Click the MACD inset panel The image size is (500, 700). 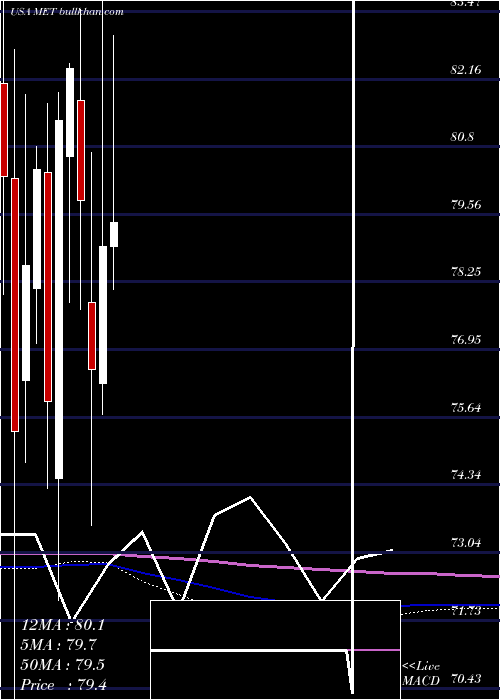(275, 650)
